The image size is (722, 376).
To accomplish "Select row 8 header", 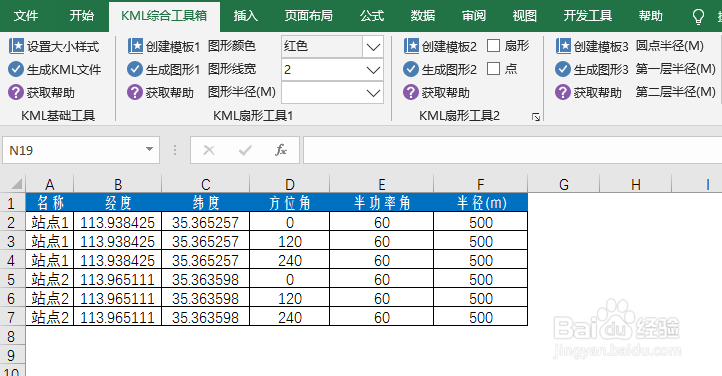I will [12, 336].
